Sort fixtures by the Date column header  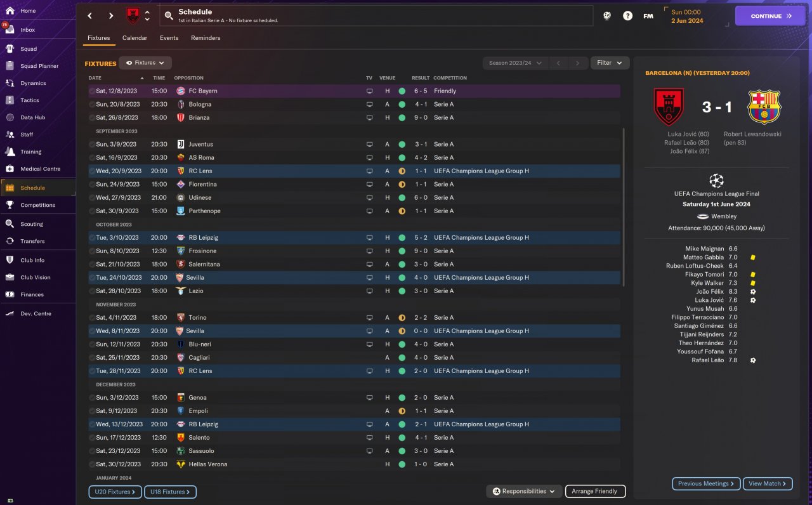pos(95,78)
